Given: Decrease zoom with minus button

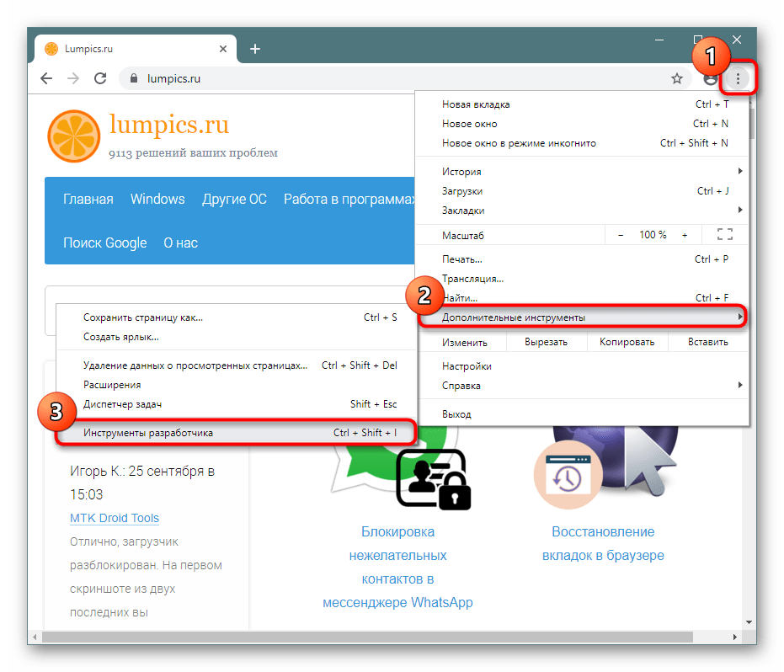Looking at the screenshot, I should coord(621,235).
